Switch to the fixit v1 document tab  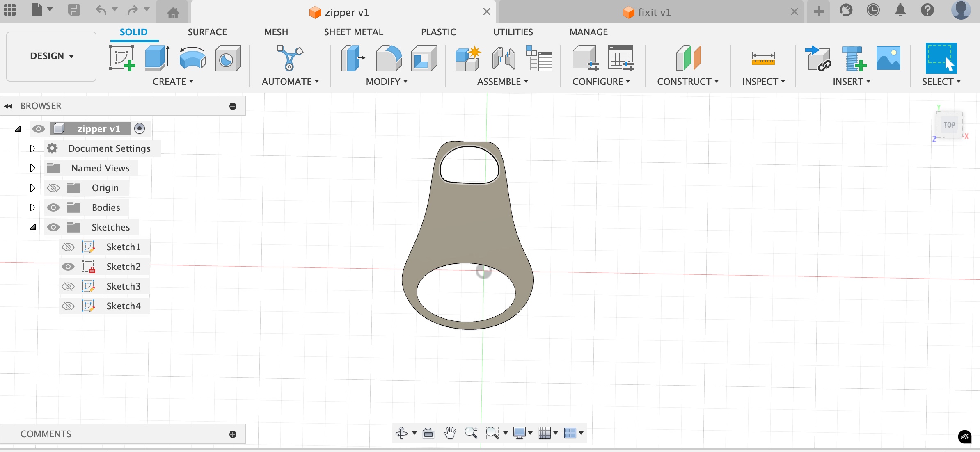click(654, 12)
